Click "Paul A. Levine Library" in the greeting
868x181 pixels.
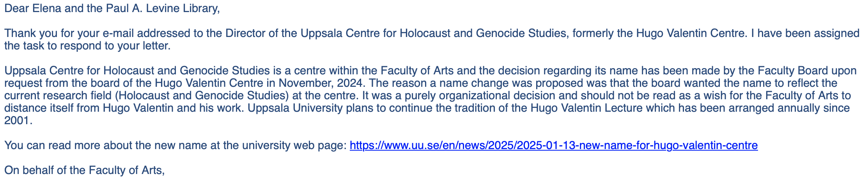(x=162, y=9)
